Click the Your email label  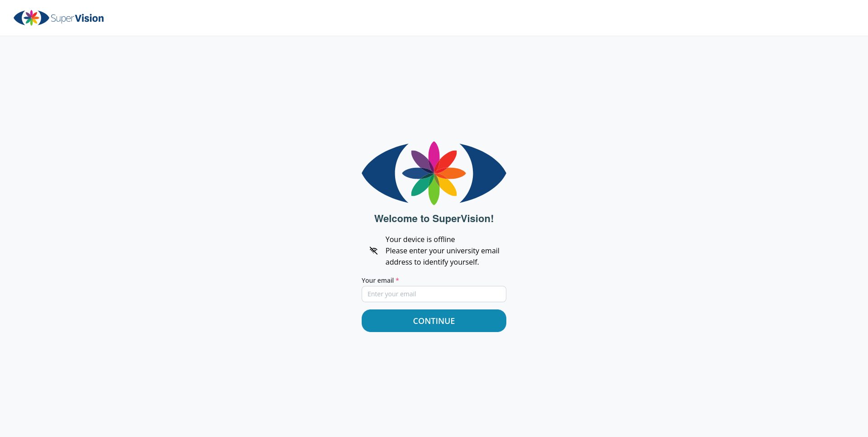click(x=377, y=280)
